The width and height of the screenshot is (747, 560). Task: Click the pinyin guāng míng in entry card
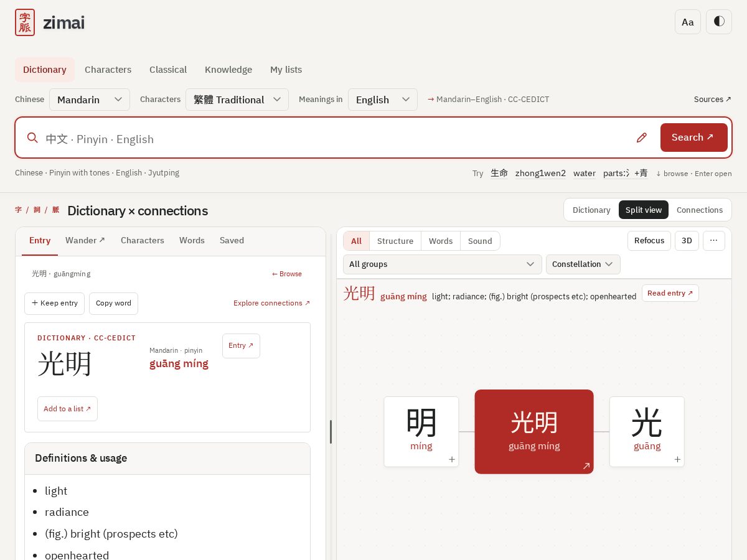(179, 363)
